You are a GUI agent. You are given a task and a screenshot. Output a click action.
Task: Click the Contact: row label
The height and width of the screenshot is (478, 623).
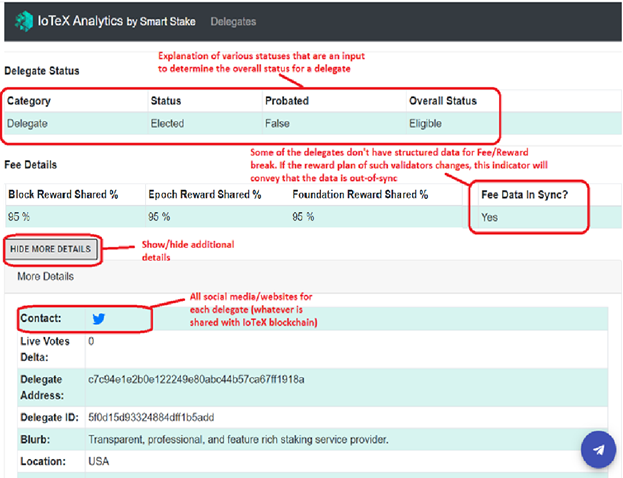pyautogui.click(x=41, y=318)
